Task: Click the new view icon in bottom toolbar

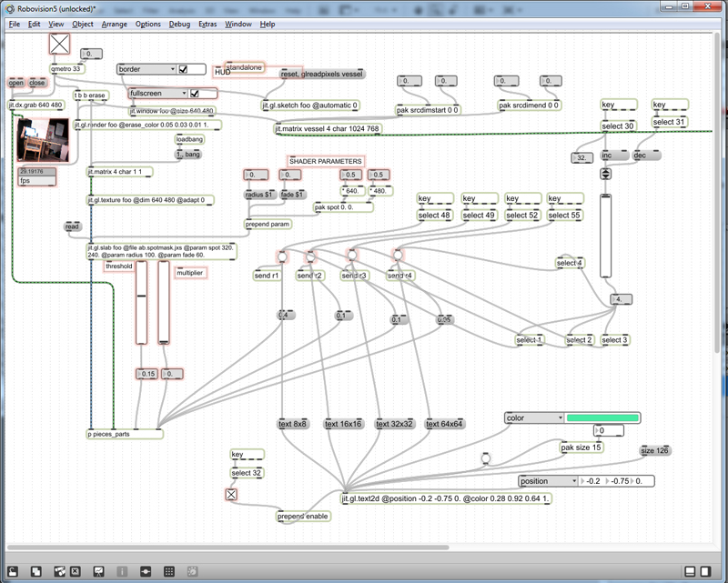Action: click(x=36, y=570)
